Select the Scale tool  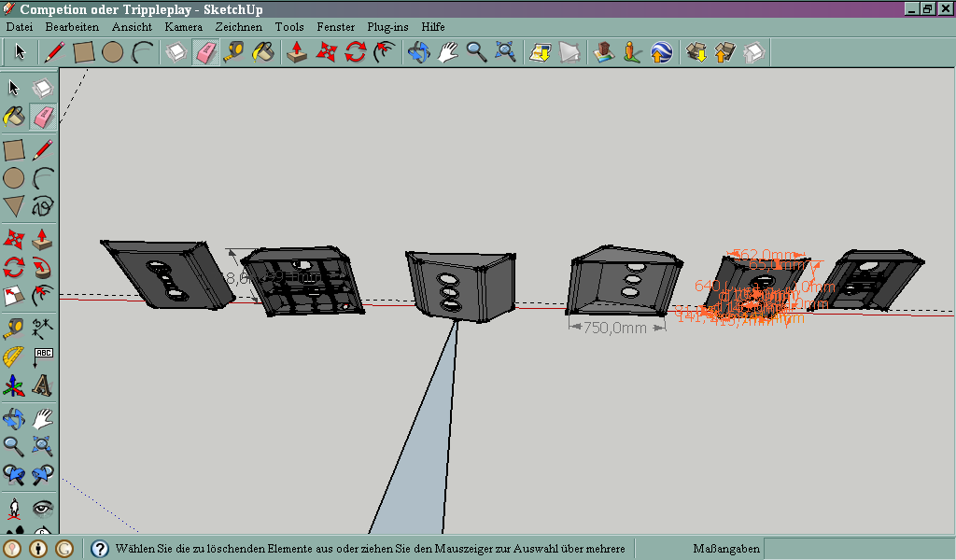[14, 297]
